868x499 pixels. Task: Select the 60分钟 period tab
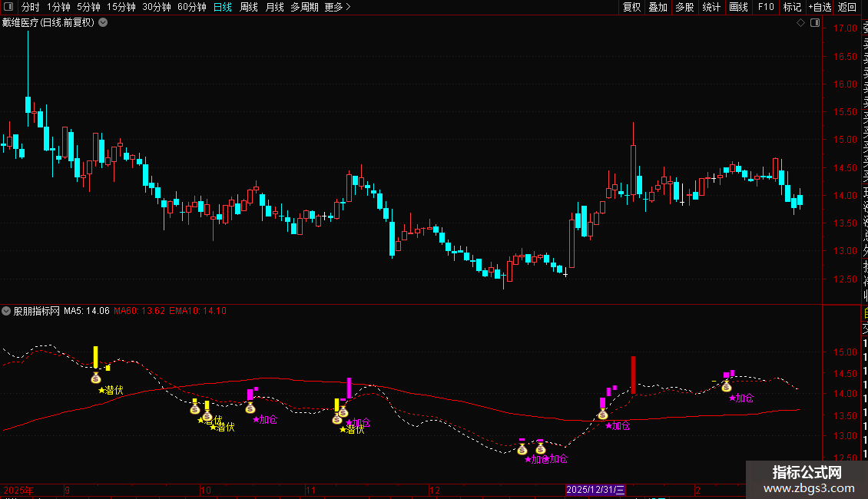(192, 7)
